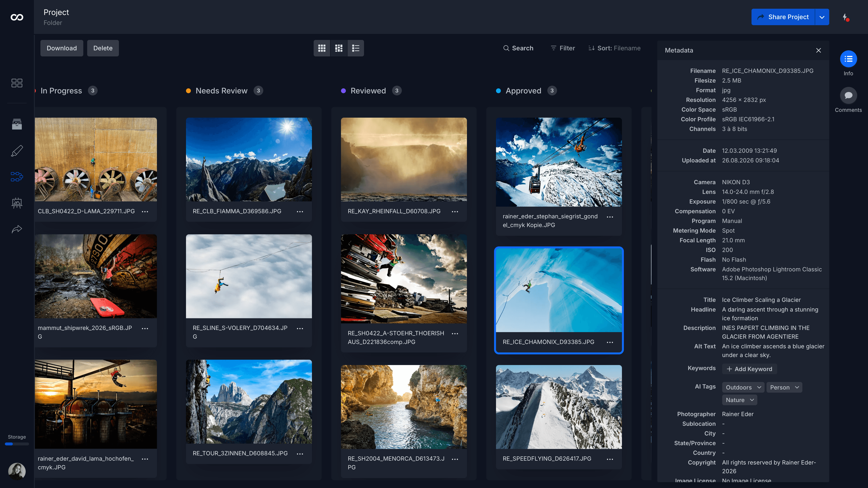
Task: Click the infinity logo icon
Action: click(17, 17)
